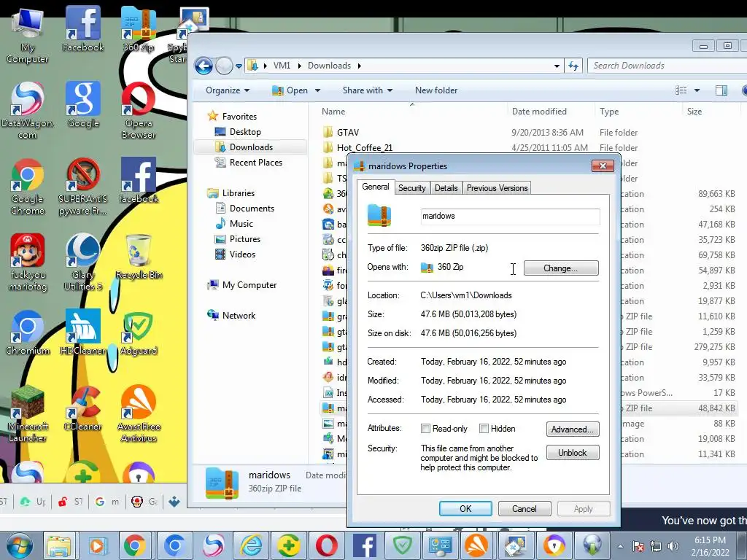The image size is (747, 560).
Task: Open My Computer desktop icon
Action: (27, 36)
